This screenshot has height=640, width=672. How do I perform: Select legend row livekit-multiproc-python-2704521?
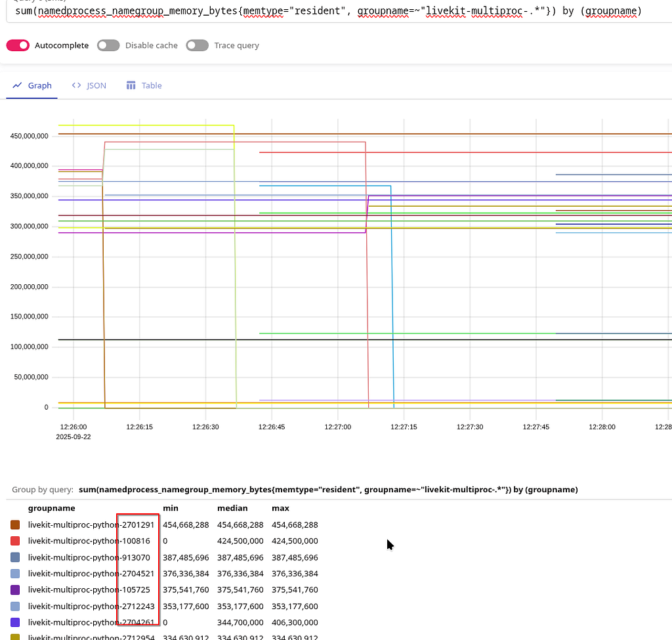(165, 574)
